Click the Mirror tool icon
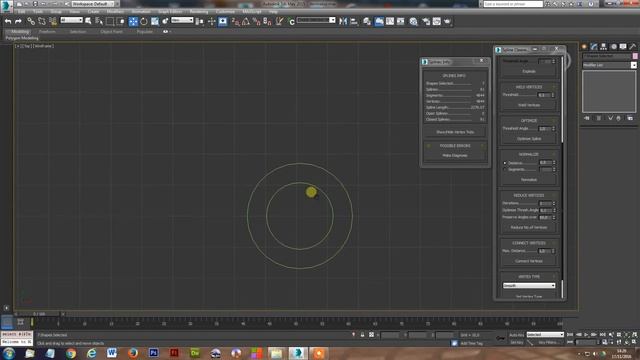640x360 pixels. click(x=343, y=21)
